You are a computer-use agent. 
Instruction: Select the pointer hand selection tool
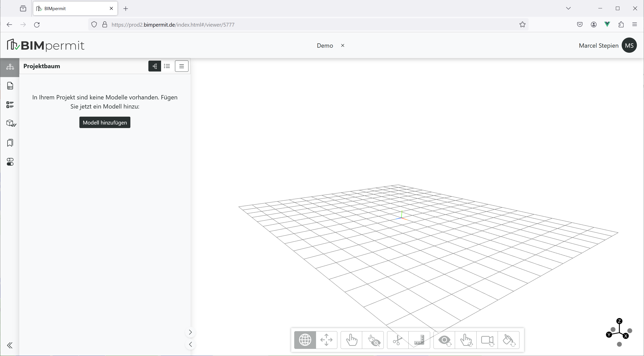(351, 340)
